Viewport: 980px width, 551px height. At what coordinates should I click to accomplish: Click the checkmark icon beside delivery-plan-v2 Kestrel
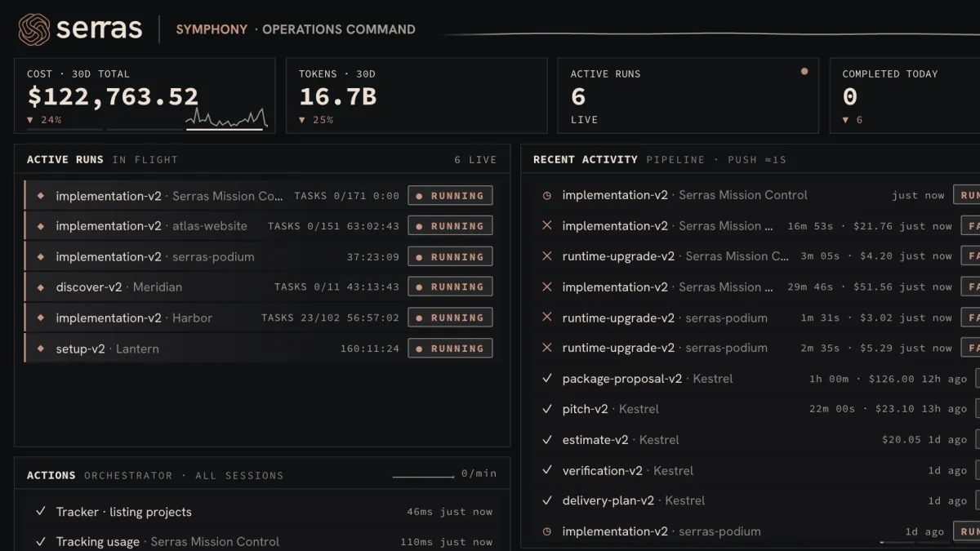tap(547, 500)
